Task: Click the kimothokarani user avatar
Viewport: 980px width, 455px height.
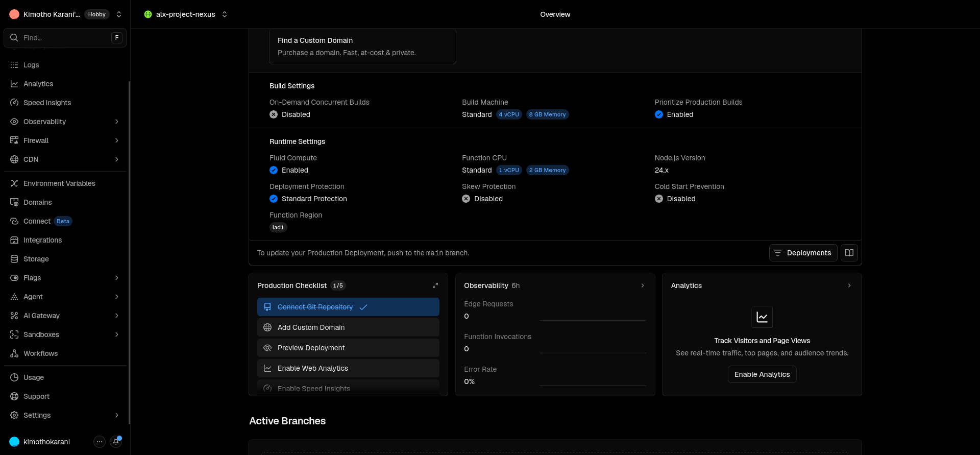Action: [14, 442]
